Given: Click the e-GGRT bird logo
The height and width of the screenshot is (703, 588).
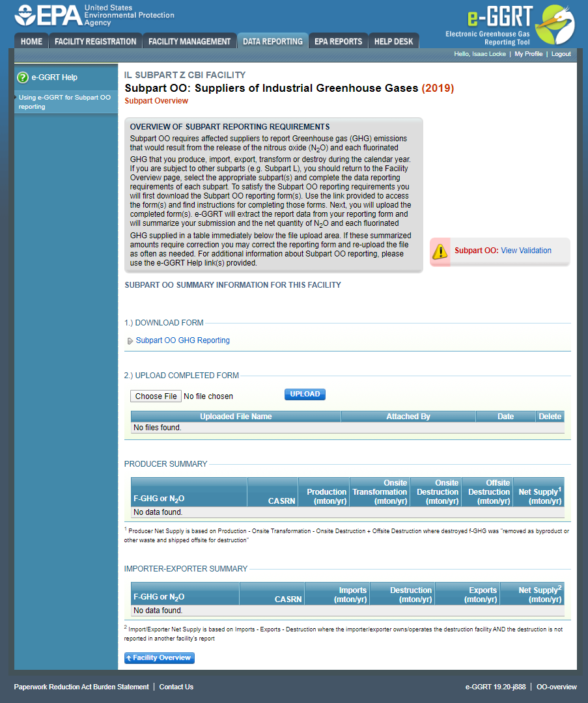Looking at the screenshot, I should [557, 24].
